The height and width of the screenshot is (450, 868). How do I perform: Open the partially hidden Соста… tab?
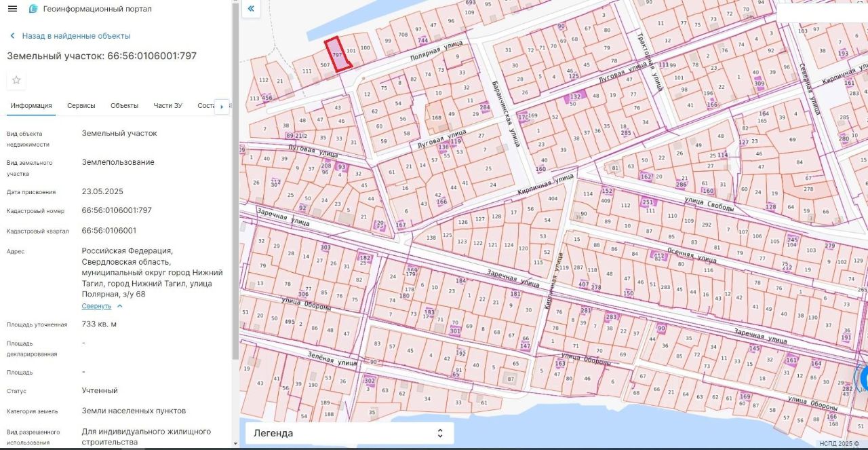[205, 105]
